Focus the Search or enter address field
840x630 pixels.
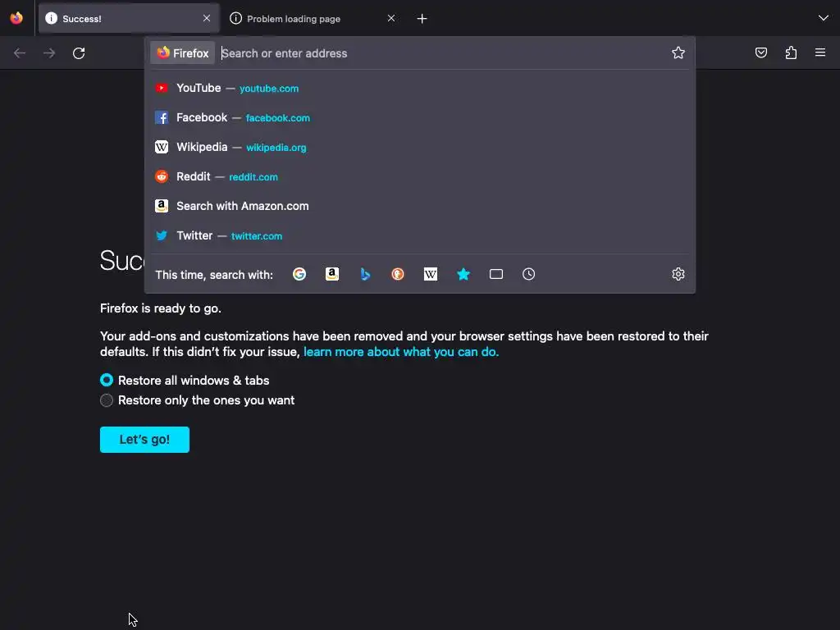[x=442, y=53]
